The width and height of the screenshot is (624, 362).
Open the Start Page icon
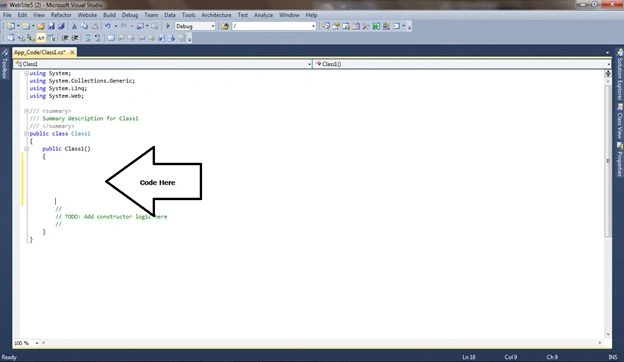tap(376, 26)
